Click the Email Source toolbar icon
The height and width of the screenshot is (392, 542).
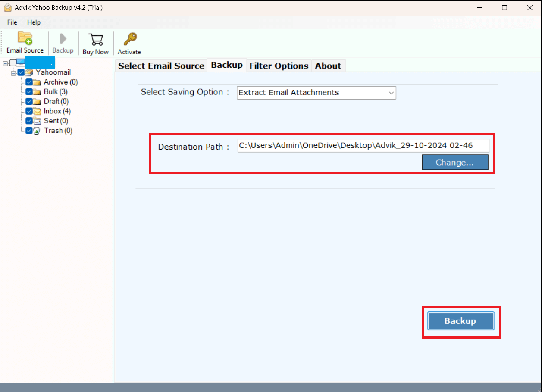pos(25,38)
